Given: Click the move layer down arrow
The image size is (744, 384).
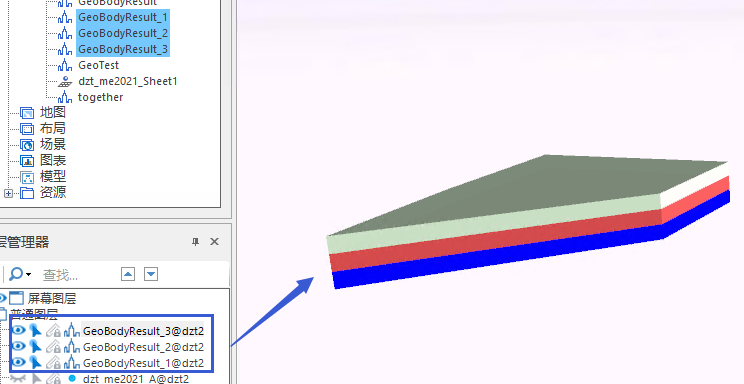Looking at the screenshot, I should 151,274.
